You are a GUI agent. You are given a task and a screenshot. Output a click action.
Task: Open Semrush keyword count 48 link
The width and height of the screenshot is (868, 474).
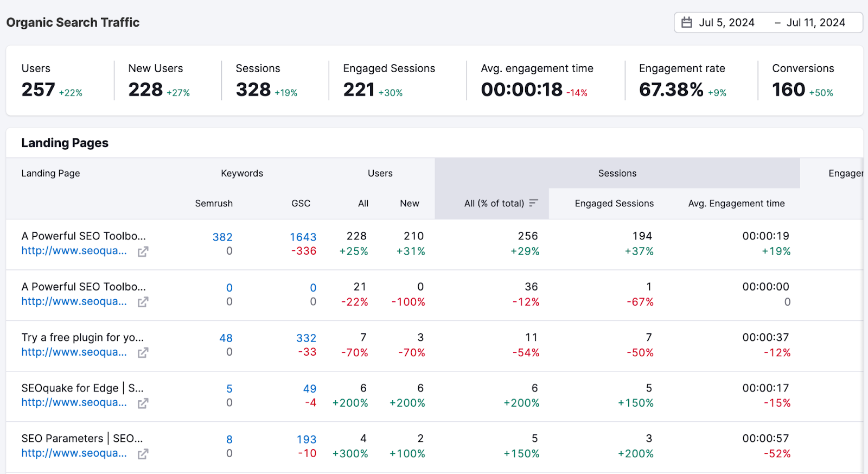tap(226, 338)
